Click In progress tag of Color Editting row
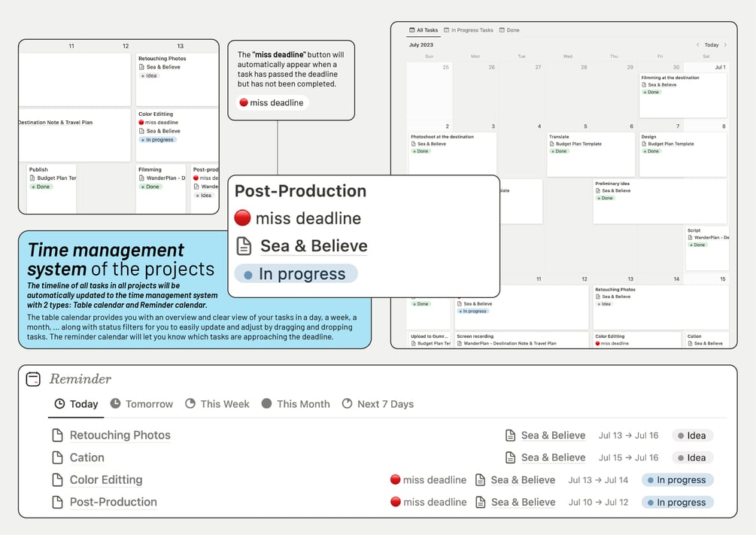The image size is (756, 535). coord(677,480)
